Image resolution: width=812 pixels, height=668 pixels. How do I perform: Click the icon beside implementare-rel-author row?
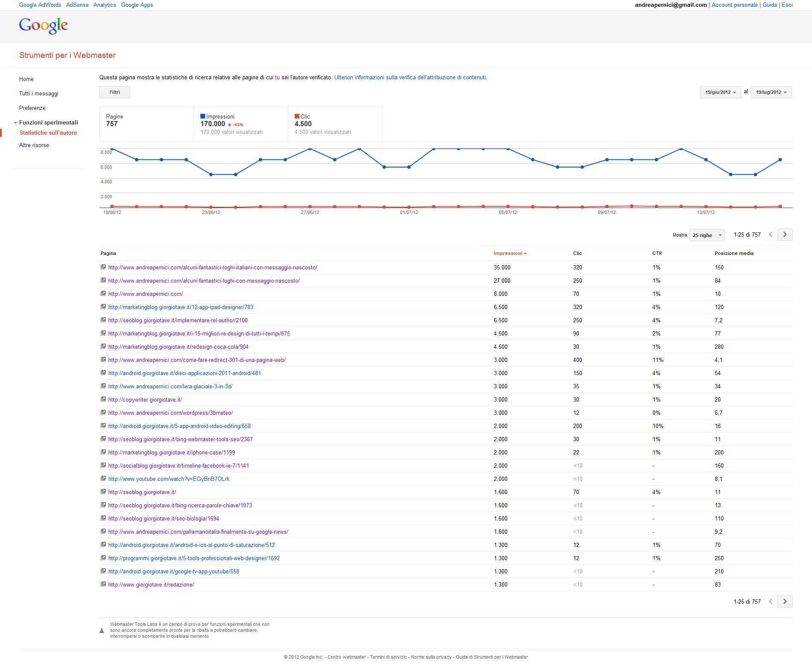click(x=103, y=320)
